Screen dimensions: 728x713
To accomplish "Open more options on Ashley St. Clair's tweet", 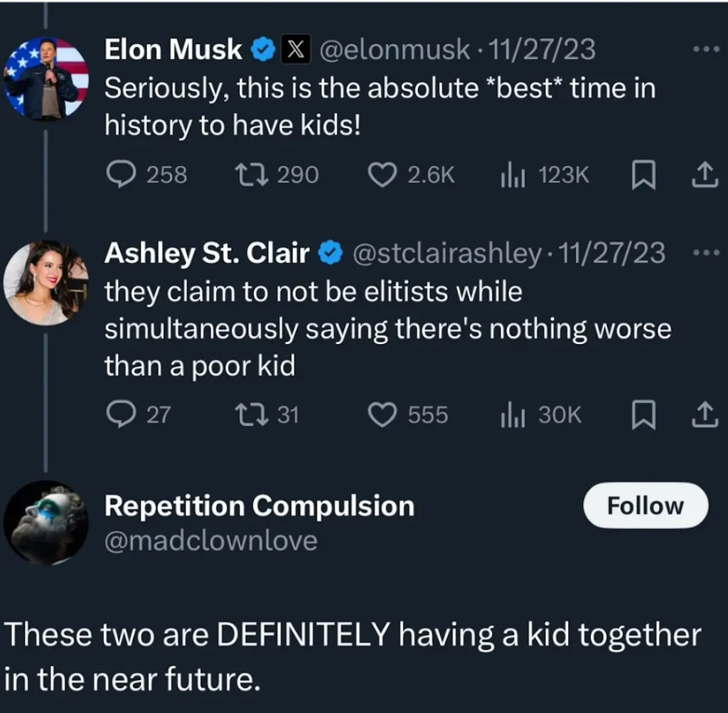I will pyautogui.click(x=706, y=252).
